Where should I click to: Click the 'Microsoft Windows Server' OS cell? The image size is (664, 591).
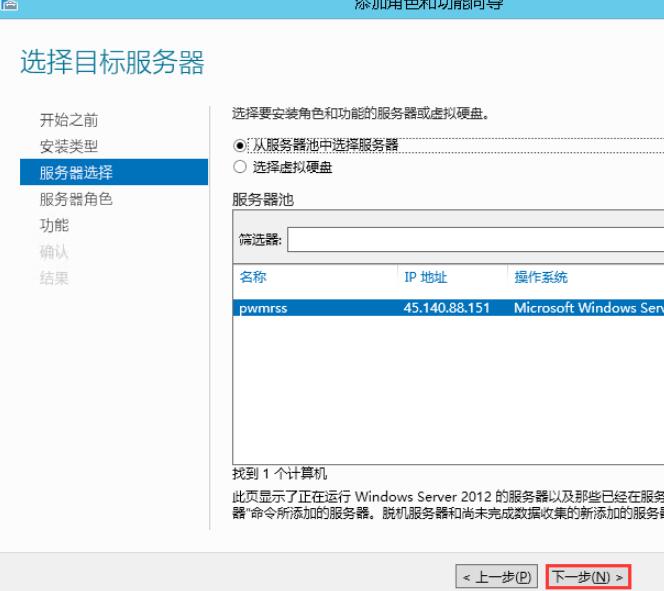589,308
